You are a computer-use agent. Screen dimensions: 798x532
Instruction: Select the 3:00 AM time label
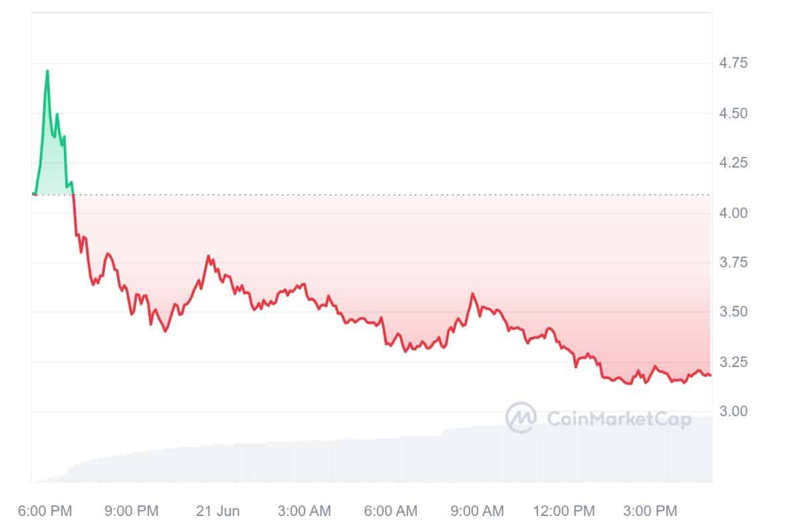point(305,511)
